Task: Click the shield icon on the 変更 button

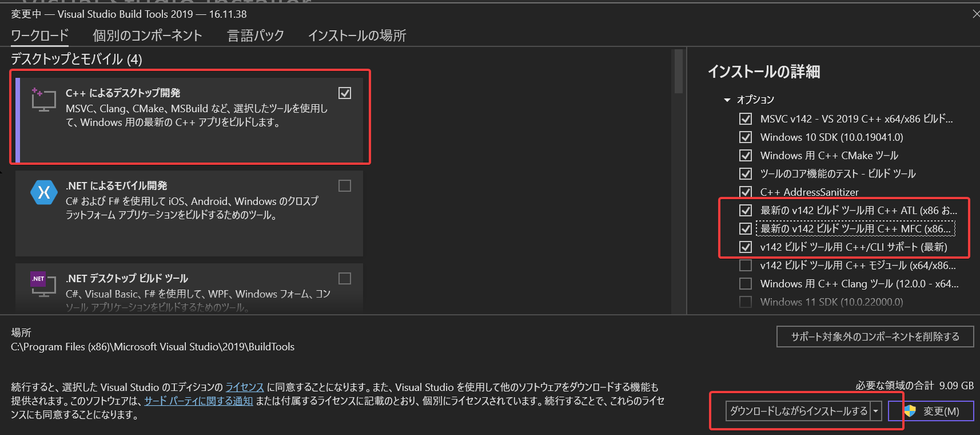Action: coord(910,411)
